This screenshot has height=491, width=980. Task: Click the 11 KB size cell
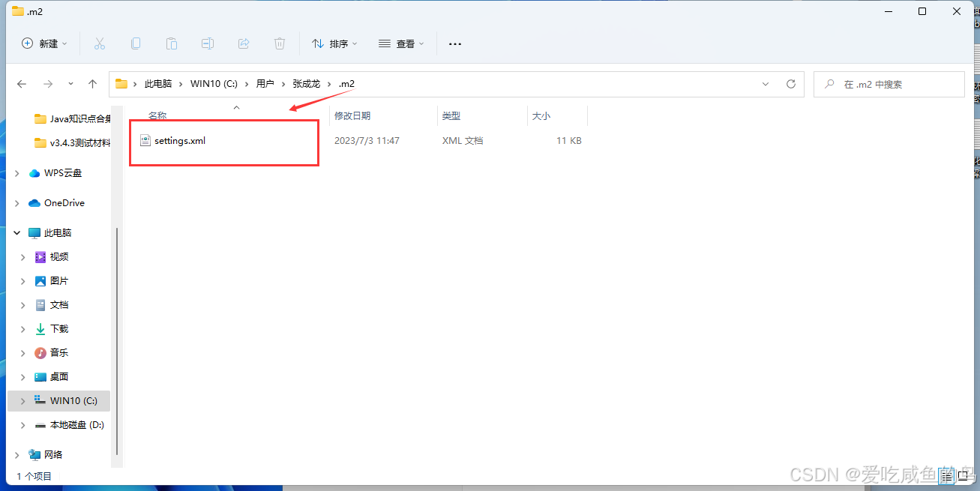(x=569, y=141)
